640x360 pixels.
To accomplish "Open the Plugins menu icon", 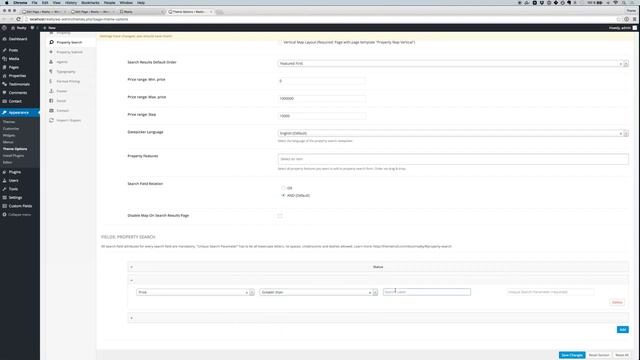I will tap(4, 172).
